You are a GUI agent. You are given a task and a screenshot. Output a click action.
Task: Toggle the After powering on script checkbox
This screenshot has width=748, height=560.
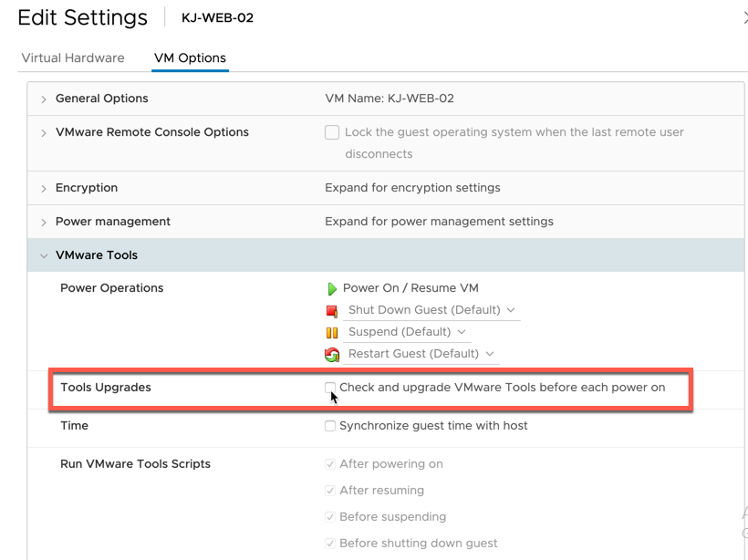(330, 463)
